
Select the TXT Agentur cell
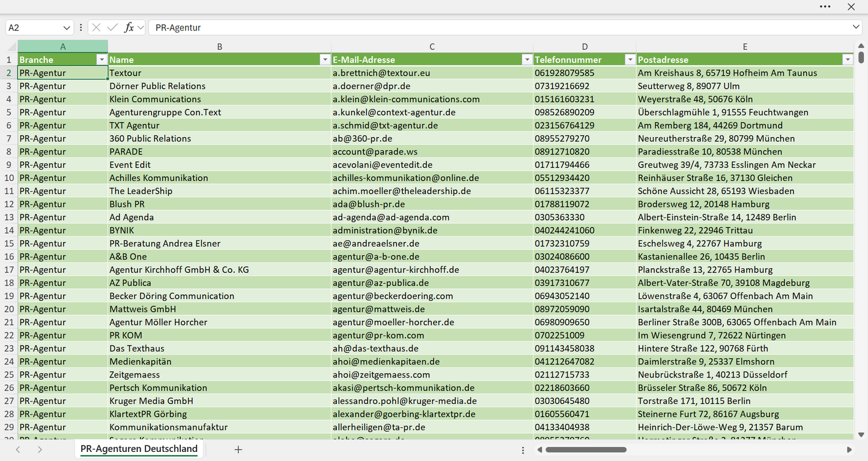tap(219, 126)
